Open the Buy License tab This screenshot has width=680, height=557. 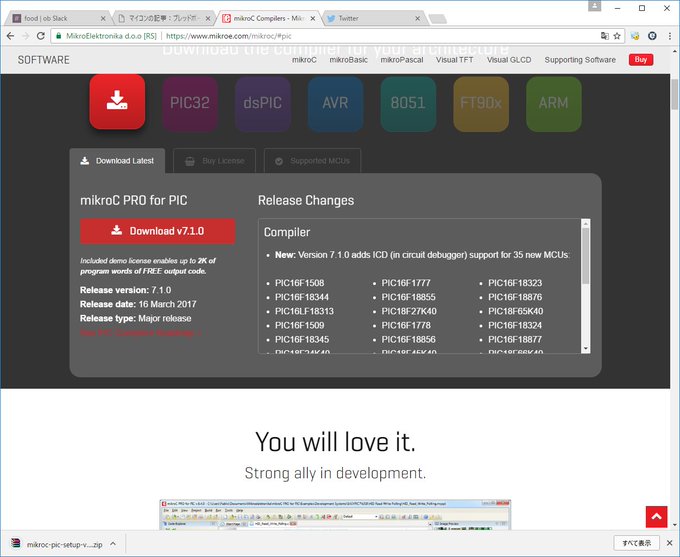click(x=215, y=161)
